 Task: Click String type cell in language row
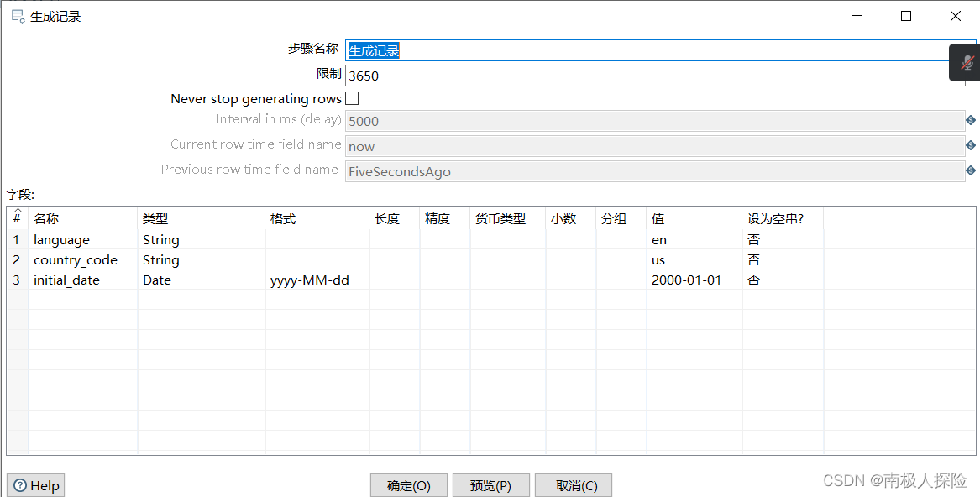[202, 240]
